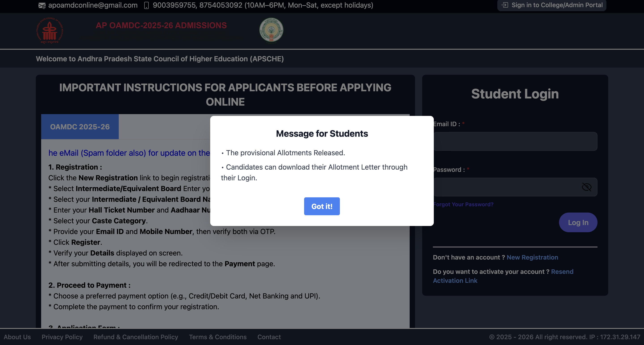
Task: Open the New Registration link
Action: pos(532,257)
